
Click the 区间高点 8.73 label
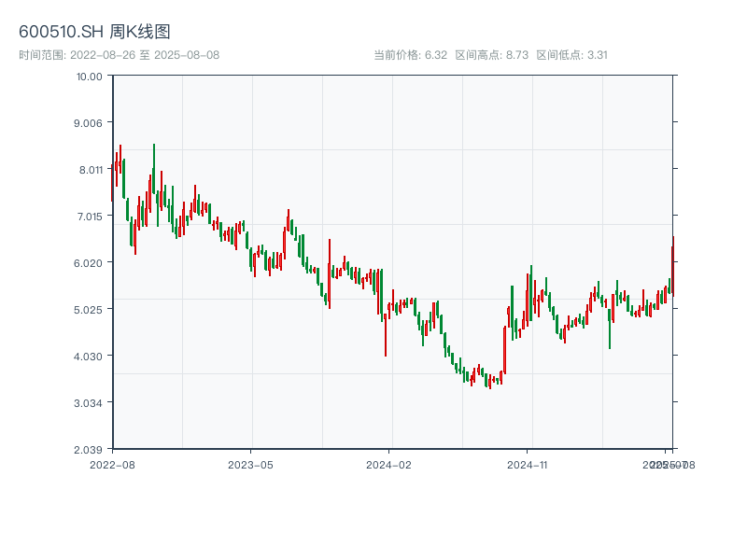click(492, 55)
